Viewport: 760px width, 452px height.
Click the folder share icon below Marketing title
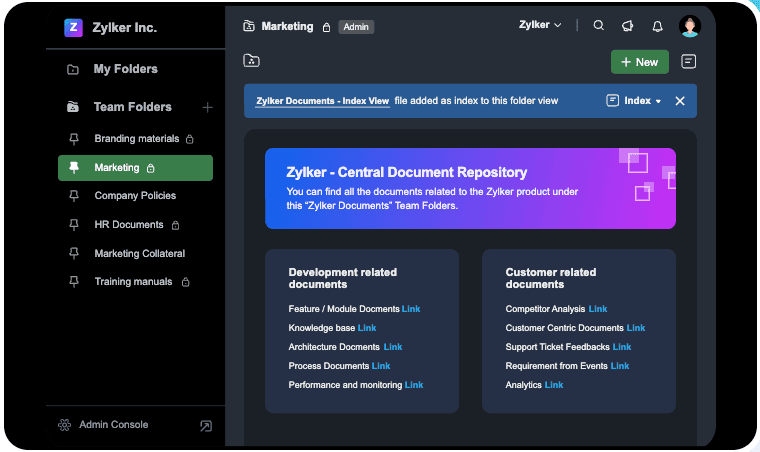(x=251, y=61)
